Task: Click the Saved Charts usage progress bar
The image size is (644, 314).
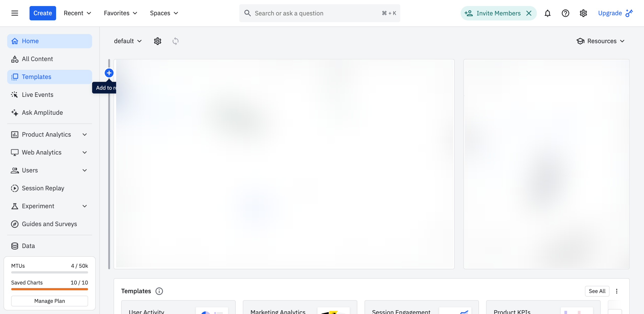Action: pos(50,289)
